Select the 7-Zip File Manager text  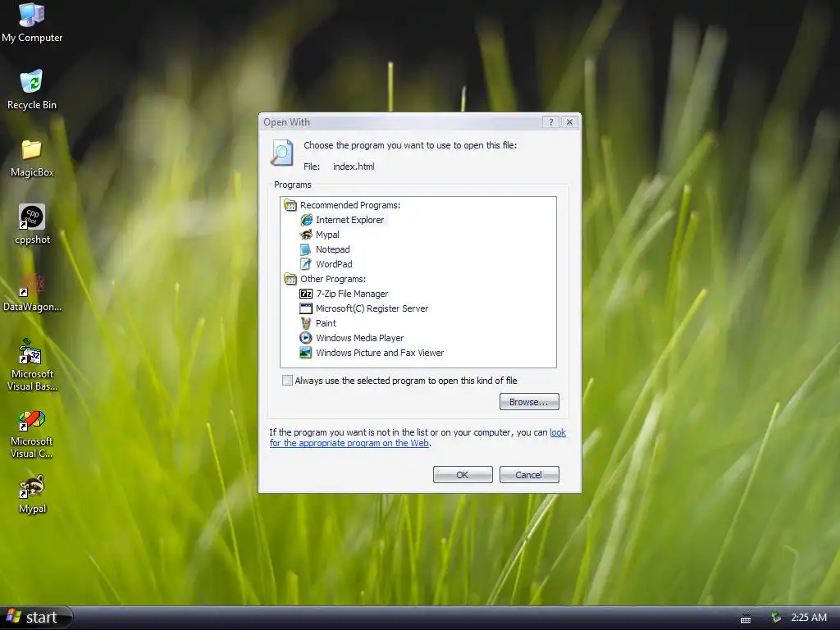tap(352, 294)
